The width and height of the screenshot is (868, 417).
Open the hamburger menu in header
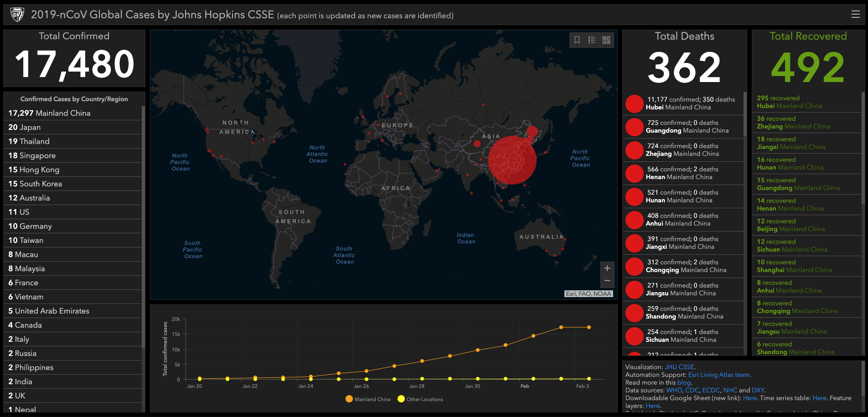pyautogui.click(x=855, y=15)
